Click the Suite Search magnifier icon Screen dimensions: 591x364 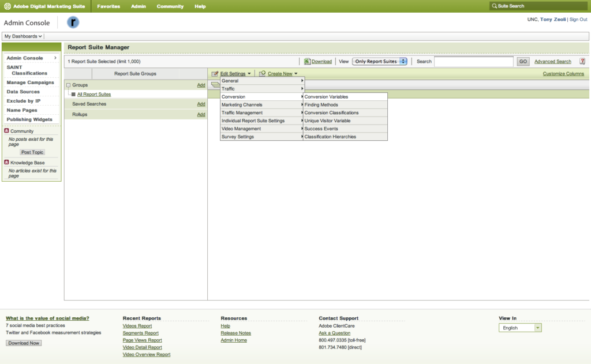tap(494, 6)
